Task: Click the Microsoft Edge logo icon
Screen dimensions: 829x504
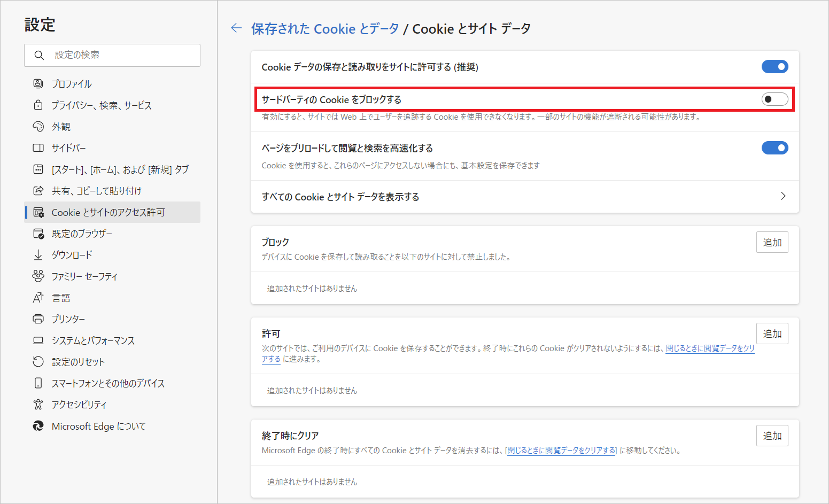Action: [38, 426]
